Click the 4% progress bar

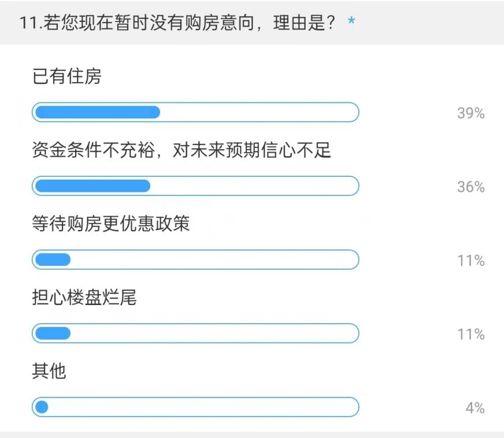[195, 407]
